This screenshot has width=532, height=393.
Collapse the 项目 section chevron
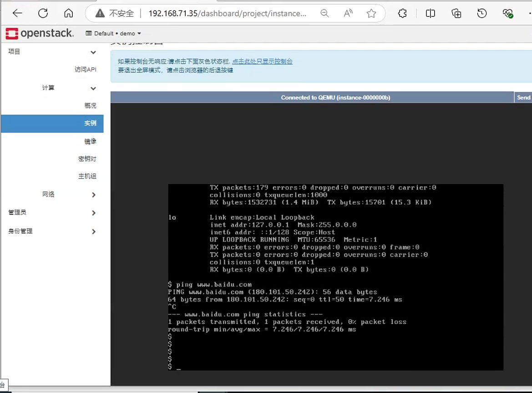pos(93,52)
